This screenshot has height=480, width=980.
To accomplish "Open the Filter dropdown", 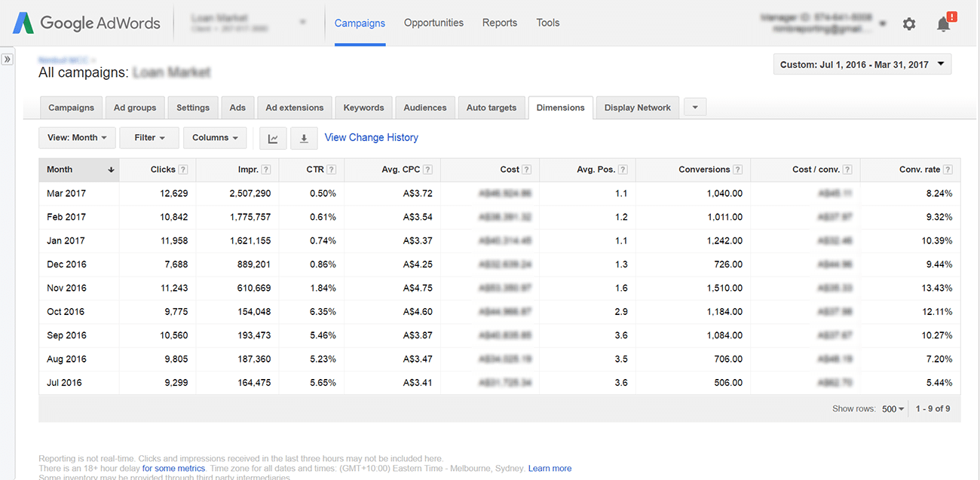I will pos(149,138).
